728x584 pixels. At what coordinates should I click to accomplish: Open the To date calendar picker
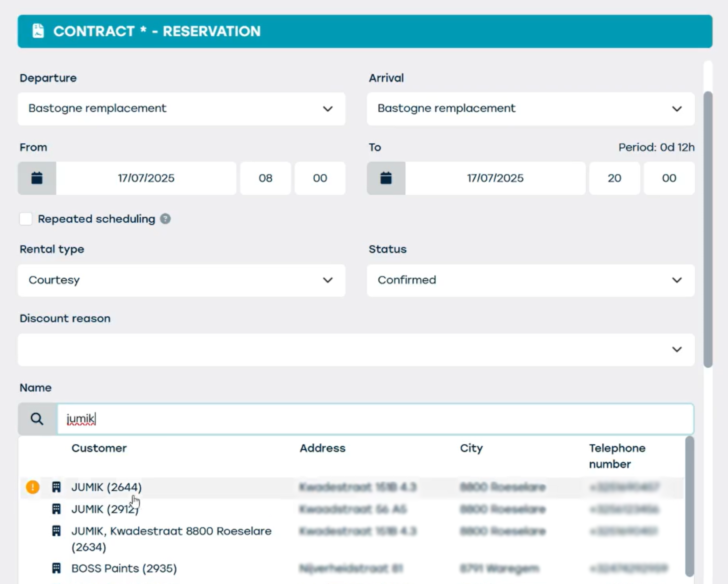(386, 178)
